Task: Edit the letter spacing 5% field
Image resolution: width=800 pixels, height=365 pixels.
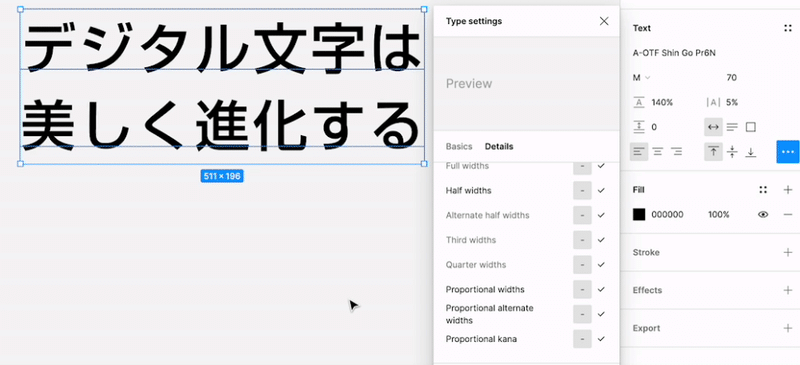Action: coord(732,102)
